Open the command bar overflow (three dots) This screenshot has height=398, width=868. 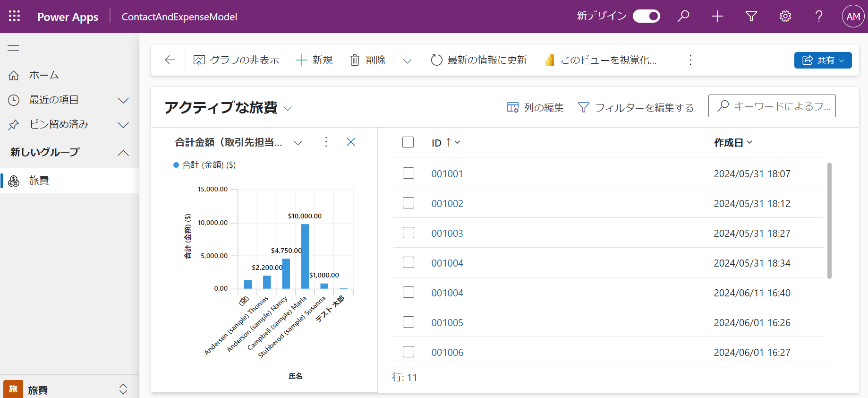tap(690, 60)
